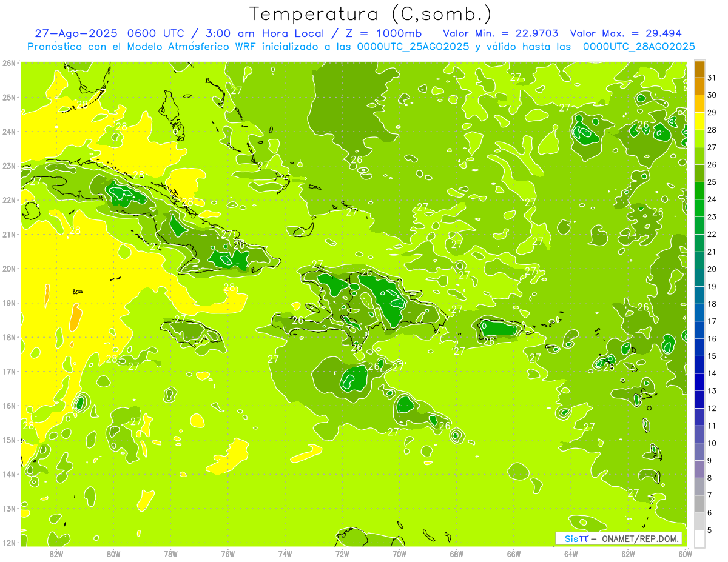Click the 78W longitude axis label
This screenshot has height=562, width=728.
click(170, 554)
